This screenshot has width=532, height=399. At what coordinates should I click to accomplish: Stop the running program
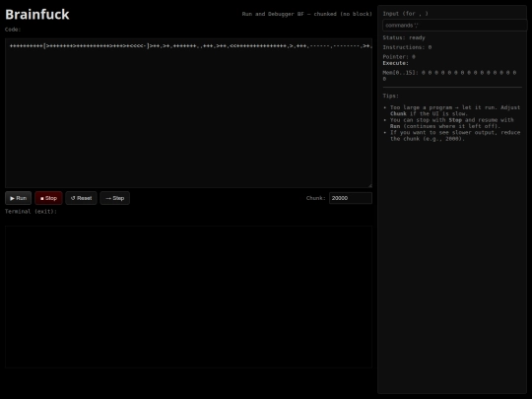tap(48, 198)
